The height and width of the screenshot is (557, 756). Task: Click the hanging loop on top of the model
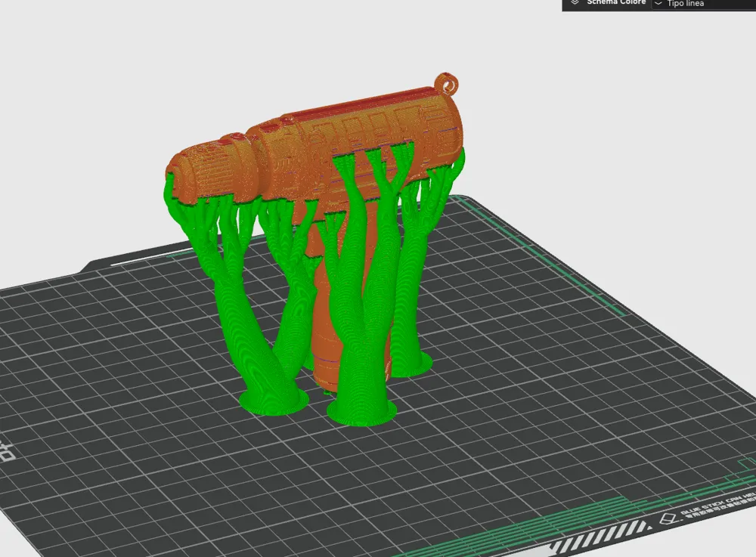[447, 79]
